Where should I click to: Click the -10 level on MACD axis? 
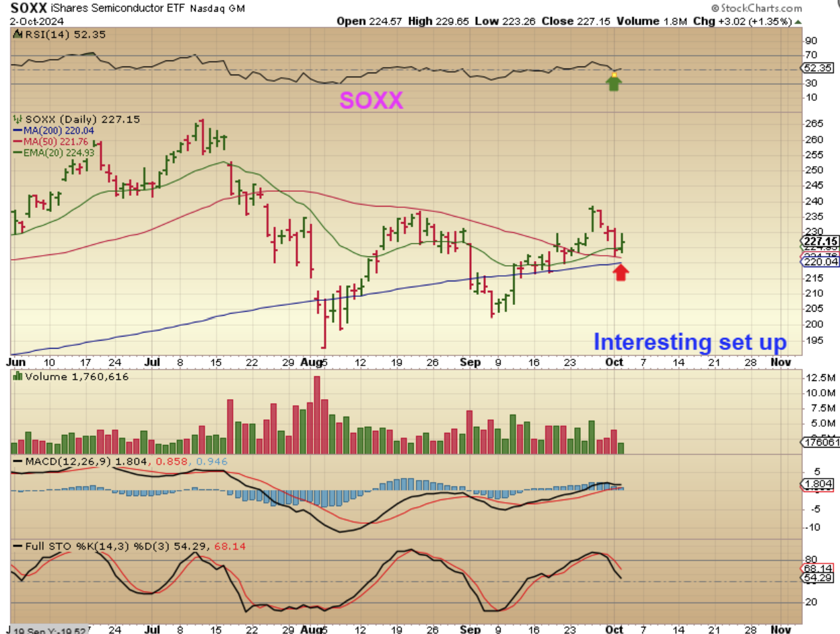click(x=813, y=527)
